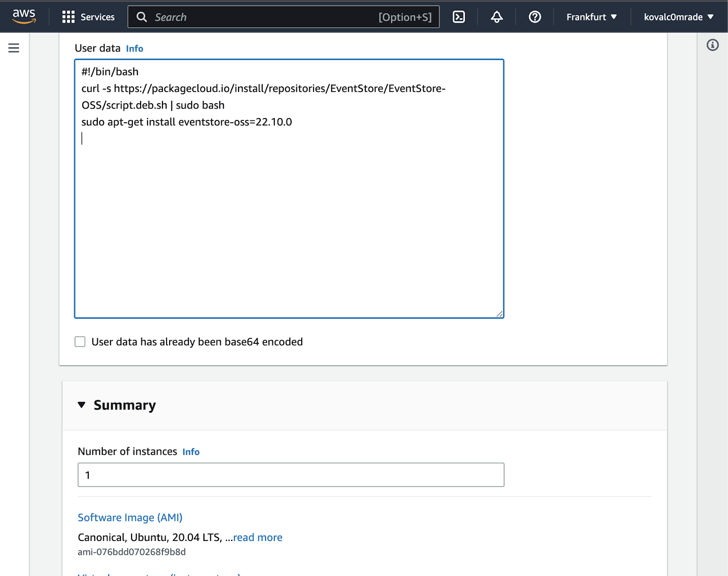Launch the CloudShell terminal icon

pyautogui.click(x=459, y=17)
